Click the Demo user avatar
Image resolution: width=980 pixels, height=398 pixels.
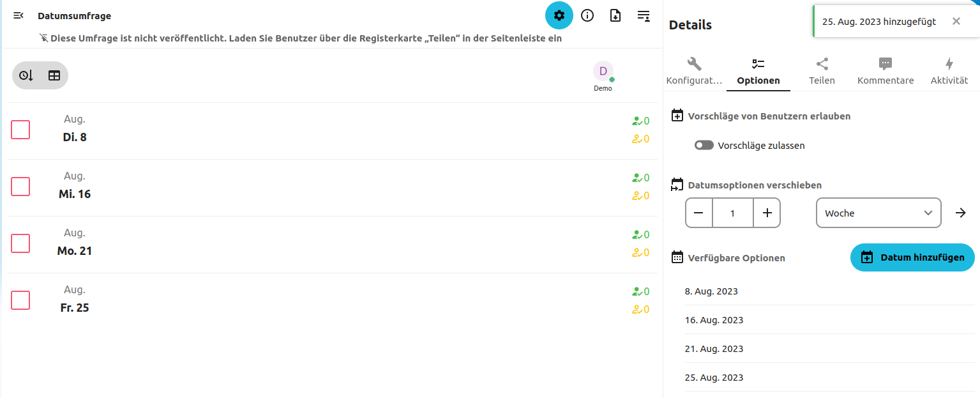tap(603, 72)
